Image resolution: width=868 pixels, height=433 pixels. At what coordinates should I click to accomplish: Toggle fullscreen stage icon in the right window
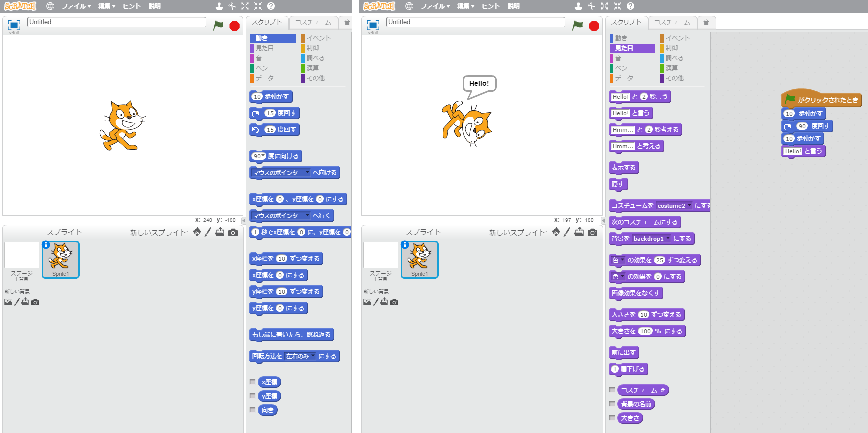coord(373,25)
